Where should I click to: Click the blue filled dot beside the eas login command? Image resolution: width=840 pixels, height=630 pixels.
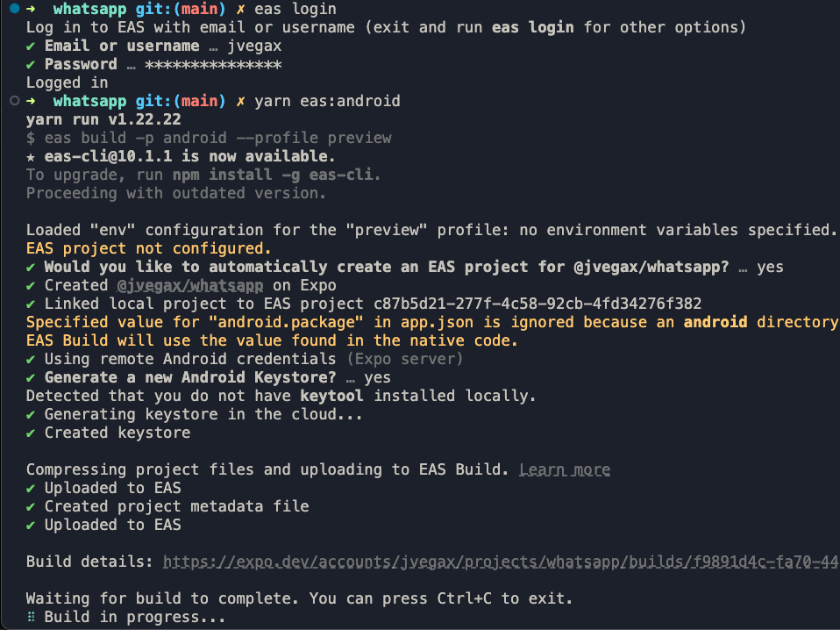pyautogui.click(x=13, y=9)
